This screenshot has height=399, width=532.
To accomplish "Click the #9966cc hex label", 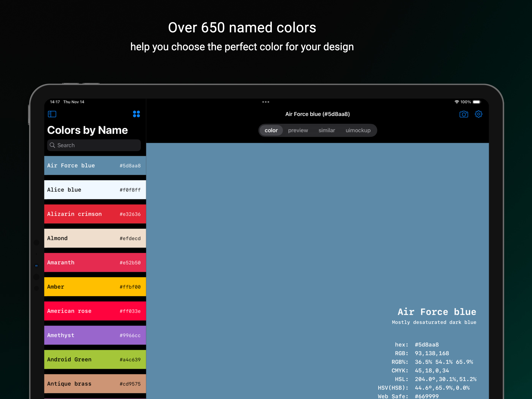I will coord(130,335).
